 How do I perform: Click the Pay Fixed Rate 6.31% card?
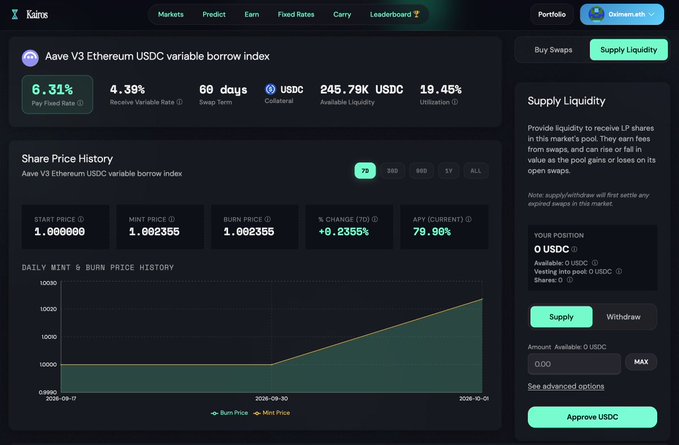pyautogui.click(x=57, y=94)
